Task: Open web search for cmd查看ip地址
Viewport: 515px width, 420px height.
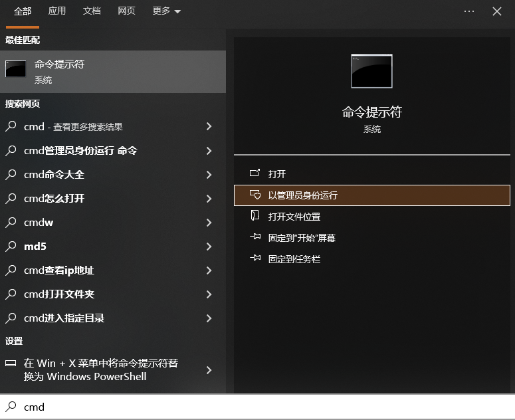Action: pyautogui.click(x=113, y=270)
